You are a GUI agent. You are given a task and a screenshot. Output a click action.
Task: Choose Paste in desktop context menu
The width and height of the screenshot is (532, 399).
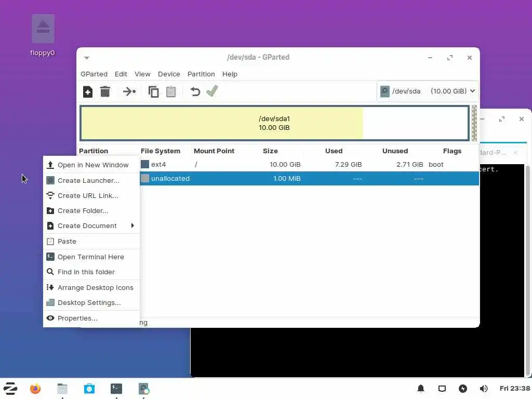[91, 242]
